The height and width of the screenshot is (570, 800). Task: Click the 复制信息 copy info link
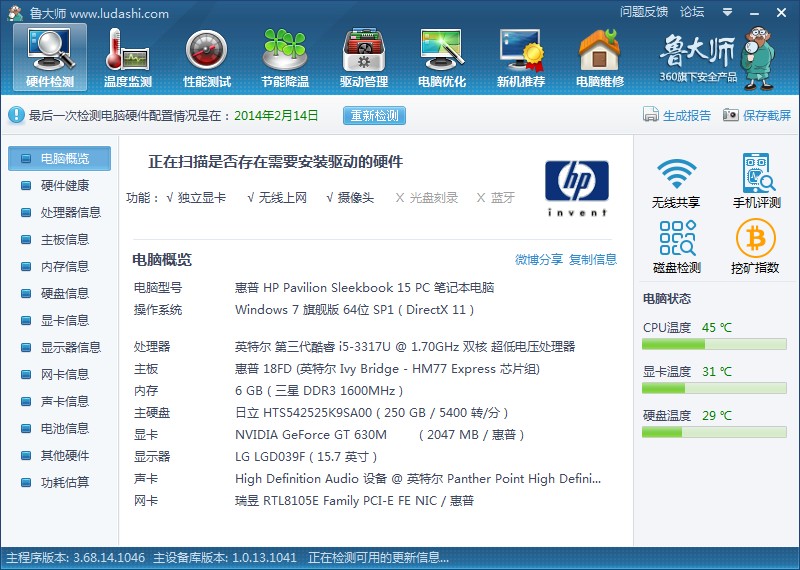click(593, 260)
